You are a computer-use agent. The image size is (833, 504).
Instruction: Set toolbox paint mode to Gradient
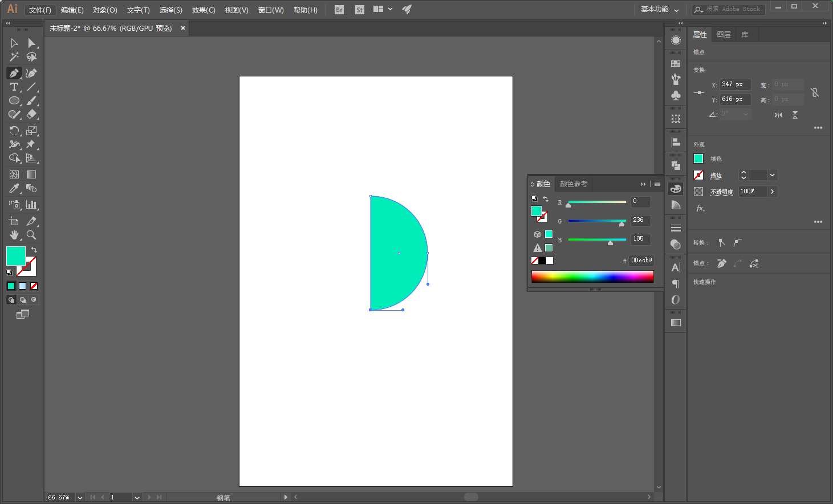click(23, 286)
